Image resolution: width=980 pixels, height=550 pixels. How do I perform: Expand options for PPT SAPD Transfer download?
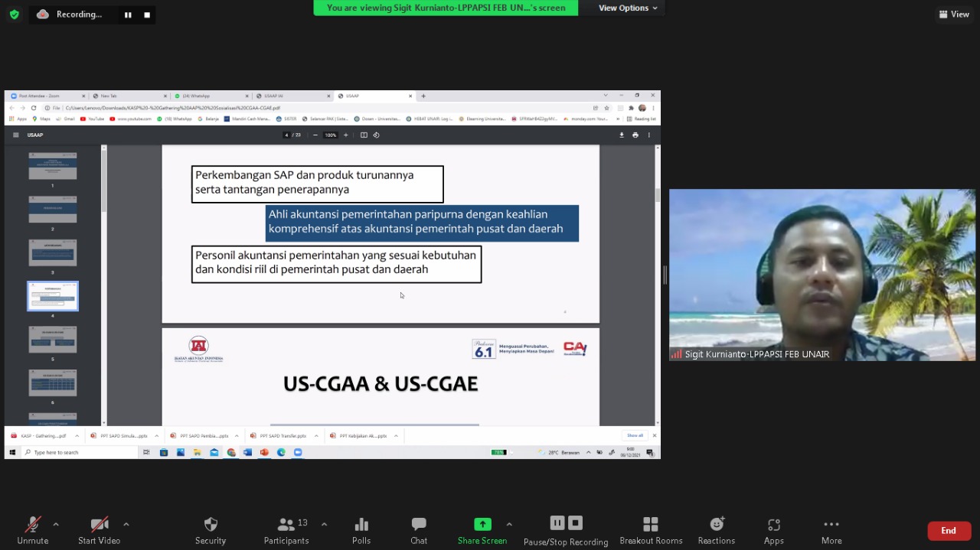pos(315,435)
